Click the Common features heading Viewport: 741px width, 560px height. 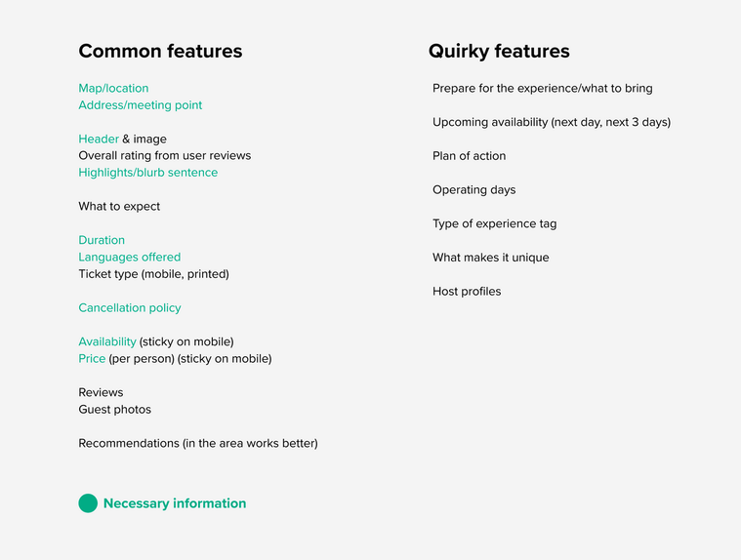point(160,51)
